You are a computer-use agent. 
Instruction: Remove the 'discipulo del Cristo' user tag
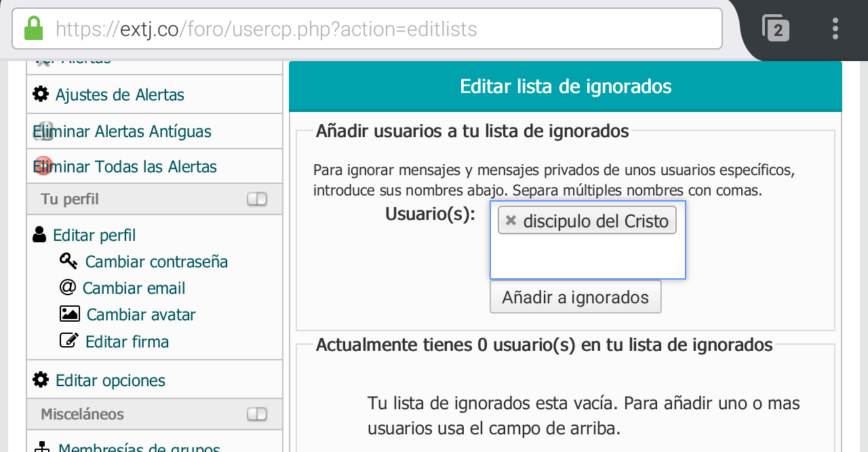pyautogui.click(x=511, y=221)
